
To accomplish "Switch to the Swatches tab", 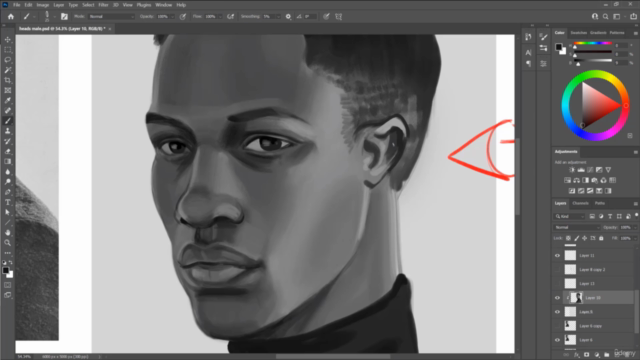I will 578,33.
